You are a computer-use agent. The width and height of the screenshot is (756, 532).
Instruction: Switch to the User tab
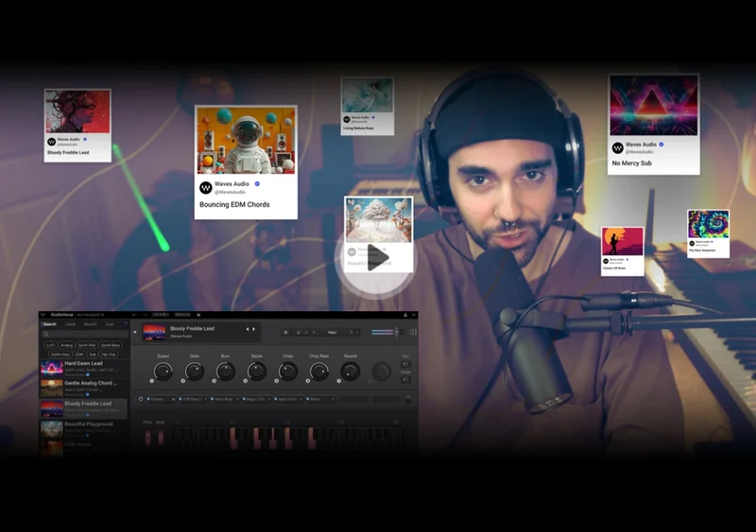coord(110,324)
